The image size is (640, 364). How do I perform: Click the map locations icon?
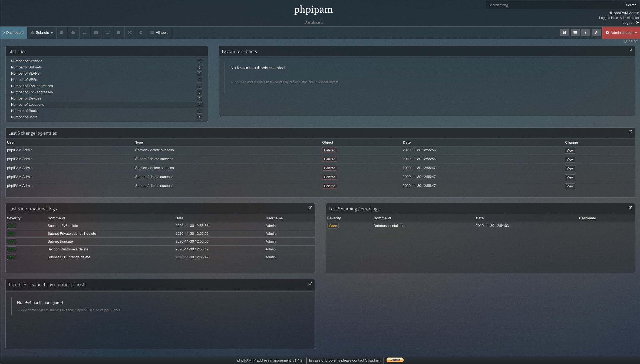96,32
